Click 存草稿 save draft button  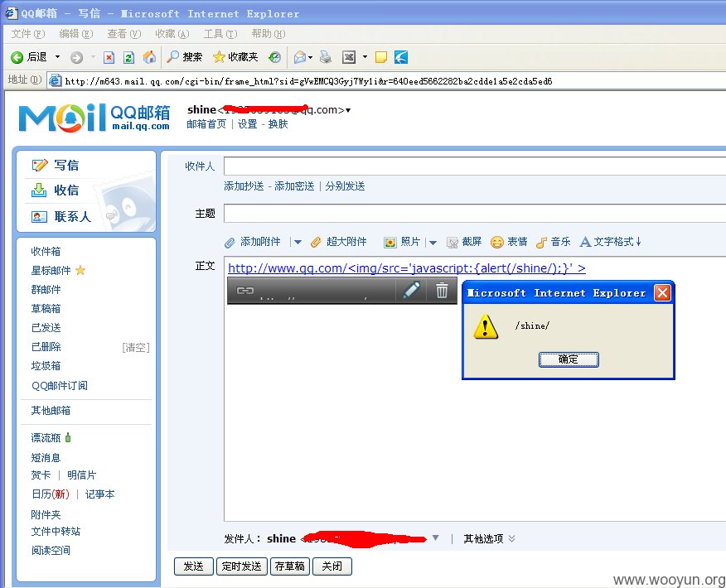tap(290, 566)
